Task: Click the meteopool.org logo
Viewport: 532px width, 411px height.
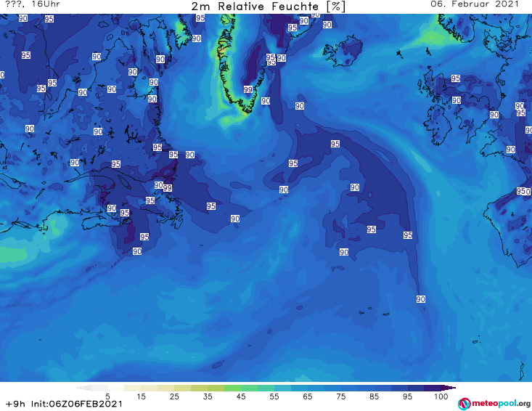Action: (494, 404)
